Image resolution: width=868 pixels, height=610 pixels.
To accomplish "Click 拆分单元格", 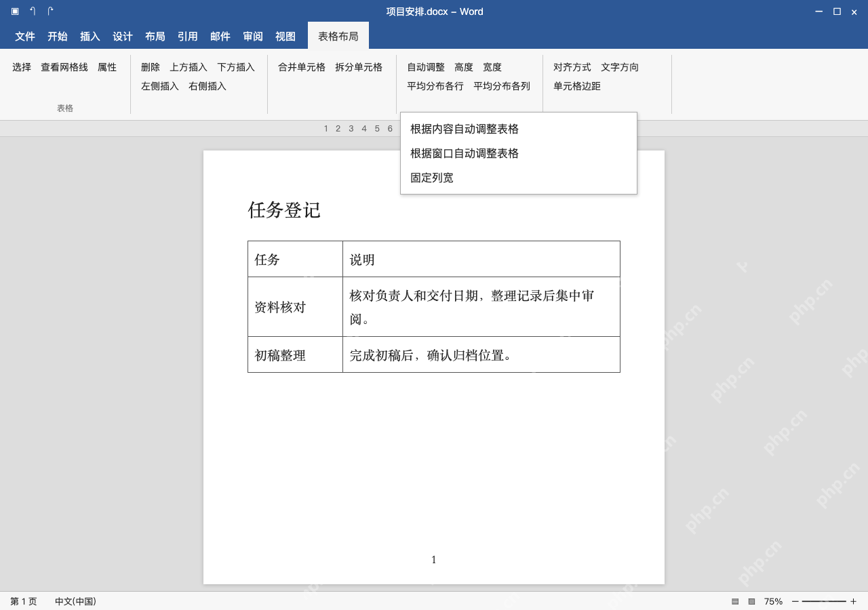I will tap(359, 67).
